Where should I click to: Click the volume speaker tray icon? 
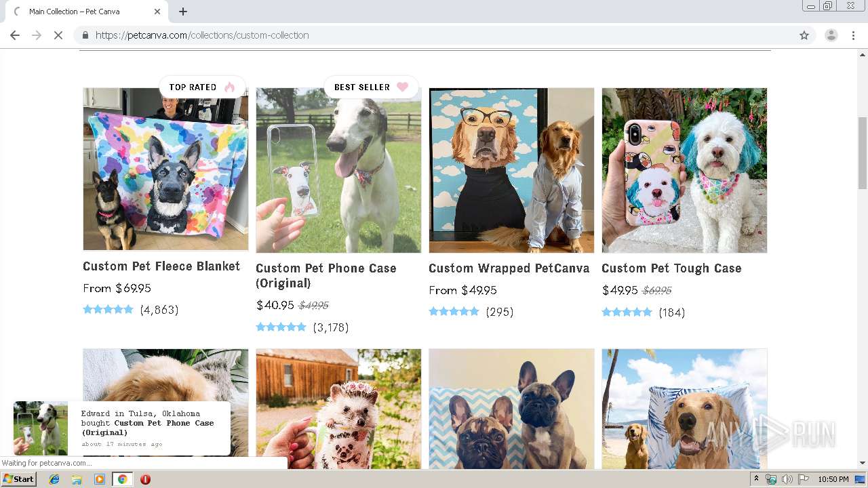coord(787,479)
